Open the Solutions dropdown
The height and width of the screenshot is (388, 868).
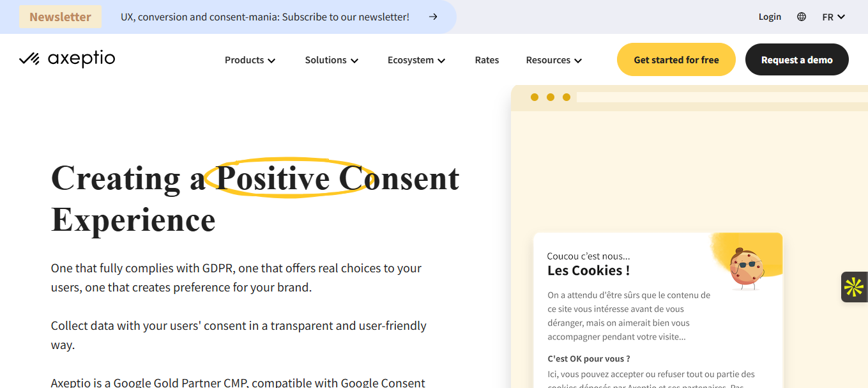331,60
